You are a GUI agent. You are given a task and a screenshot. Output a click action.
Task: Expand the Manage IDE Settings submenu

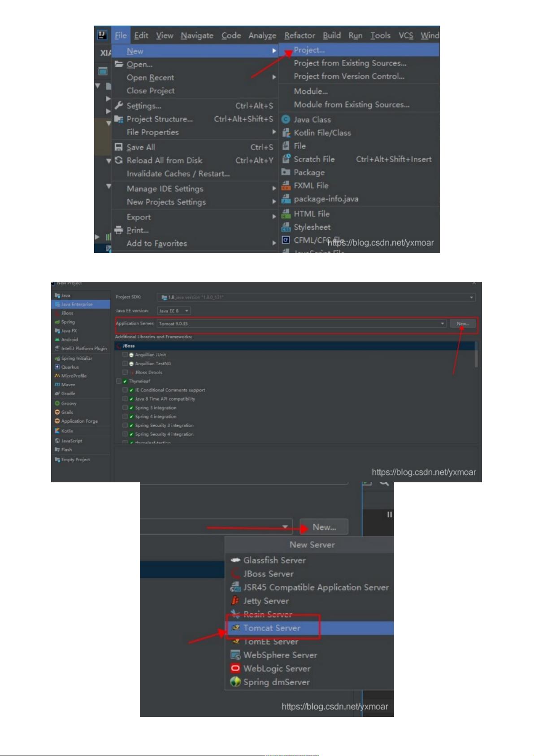pos(194,188)
